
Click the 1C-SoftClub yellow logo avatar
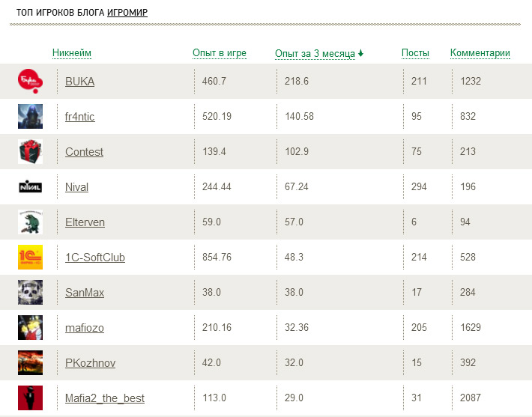(30, 257)
